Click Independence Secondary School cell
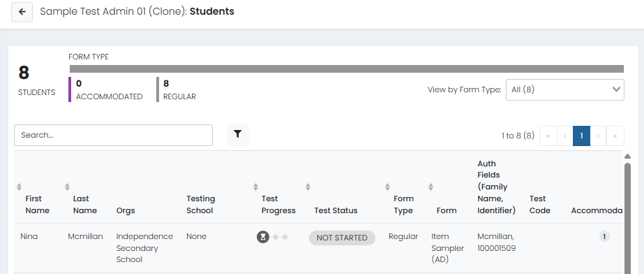This screenshot has height=274, width=644. click(x=144, y=248)
